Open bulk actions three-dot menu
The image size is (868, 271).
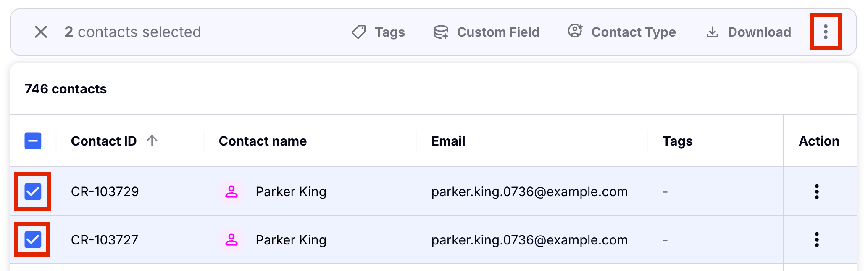point(826,32)
